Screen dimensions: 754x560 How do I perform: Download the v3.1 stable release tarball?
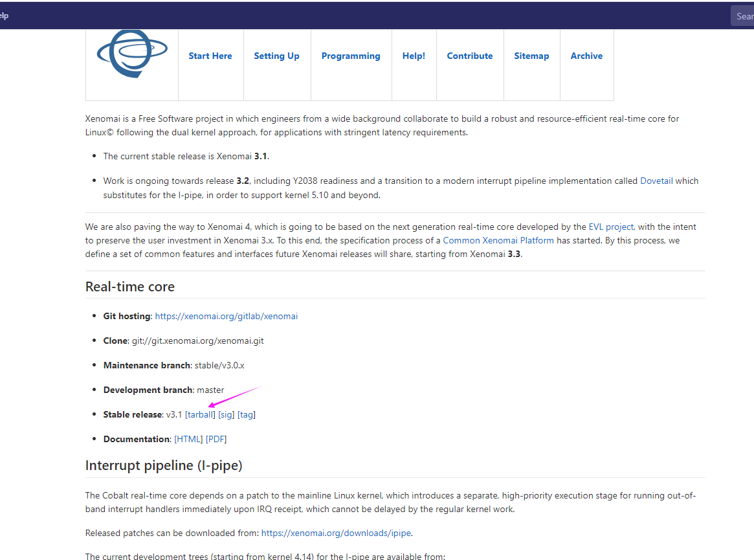click(x=200, y=414)
